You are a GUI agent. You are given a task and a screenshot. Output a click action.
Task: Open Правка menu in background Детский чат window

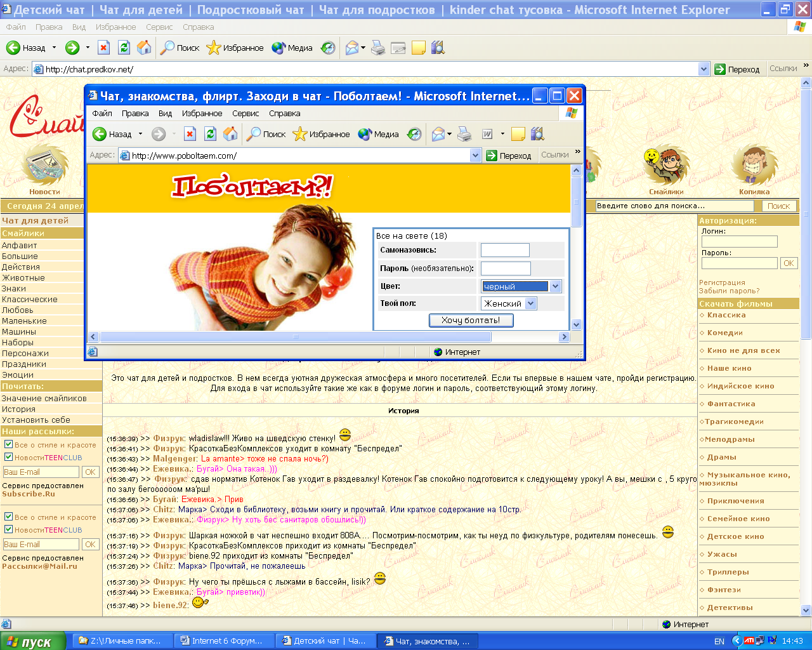pos(49,27)
